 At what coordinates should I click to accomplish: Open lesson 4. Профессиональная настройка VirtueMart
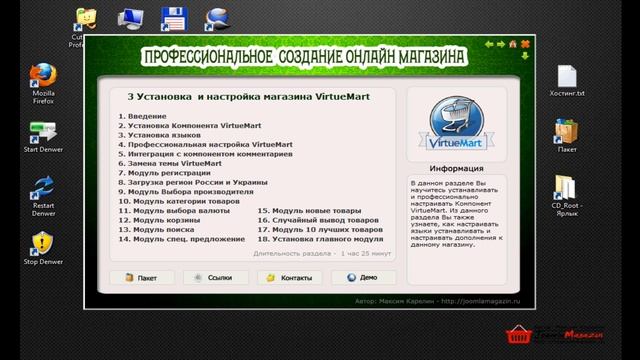click(x=205, y=144)
